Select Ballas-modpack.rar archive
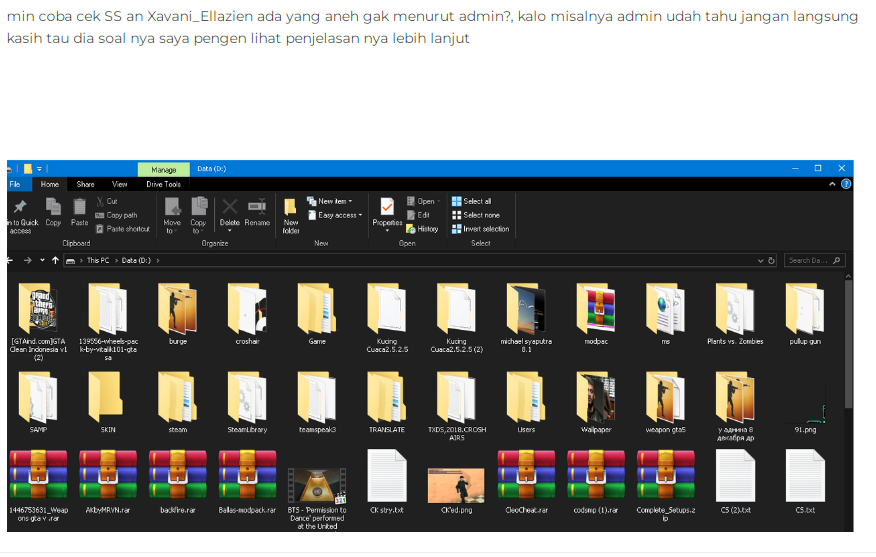This screenshot has width=876, height=557. [247, 482]
